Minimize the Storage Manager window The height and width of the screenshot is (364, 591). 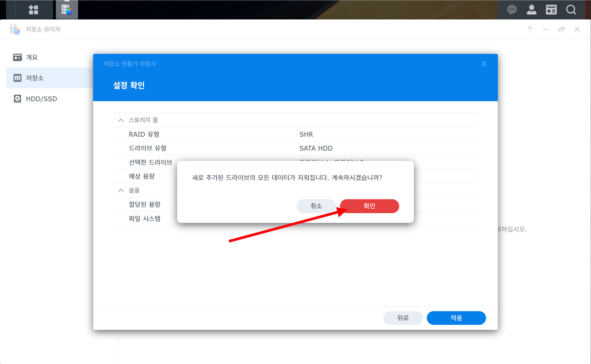(x=545, y=29)
